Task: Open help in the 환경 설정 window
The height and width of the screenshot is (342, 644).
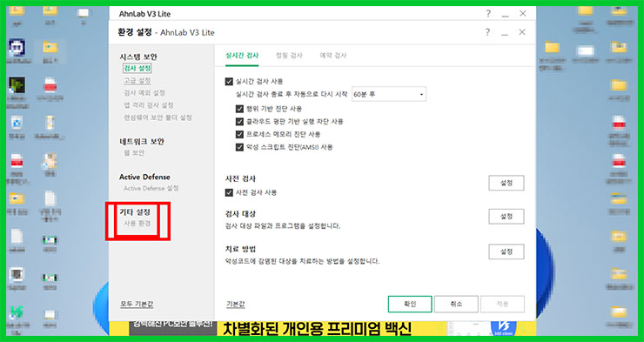Action: pyautogui.click(x=487, y=32)
